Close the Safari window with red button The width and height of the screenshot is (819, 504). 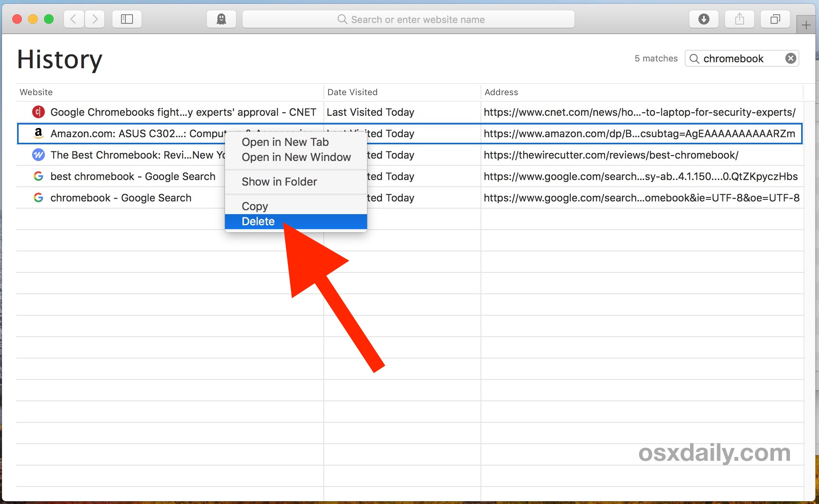[x=17, y=19]
